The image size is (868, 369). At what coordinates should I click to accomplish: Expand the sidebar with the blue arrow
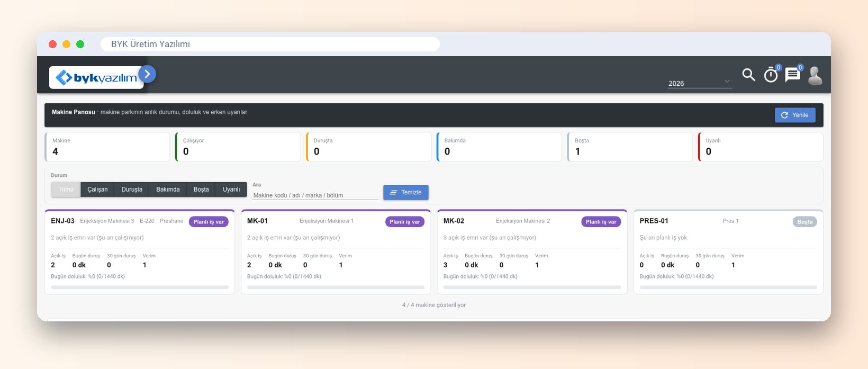click(x=147, y=74)
